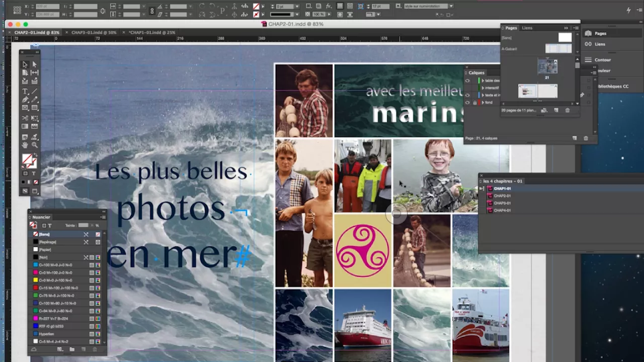The height and width of the screenshot is (362, 644).
Task: Create new layer in Calques panel
Action: point(575,138)
